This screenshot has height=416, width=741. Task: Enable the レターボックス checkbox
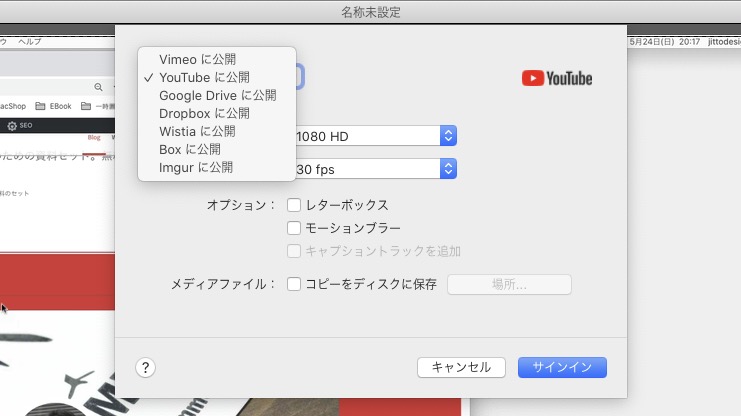point(294,205)
